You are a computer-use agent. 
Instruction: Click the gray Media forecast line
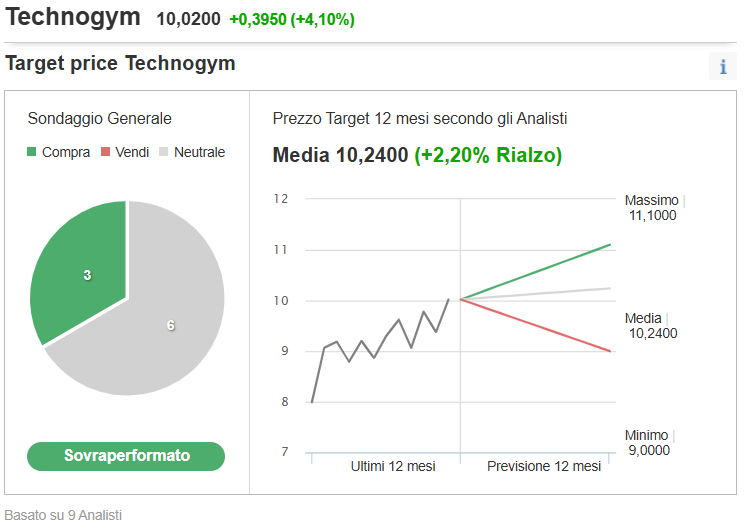[536, 293]
